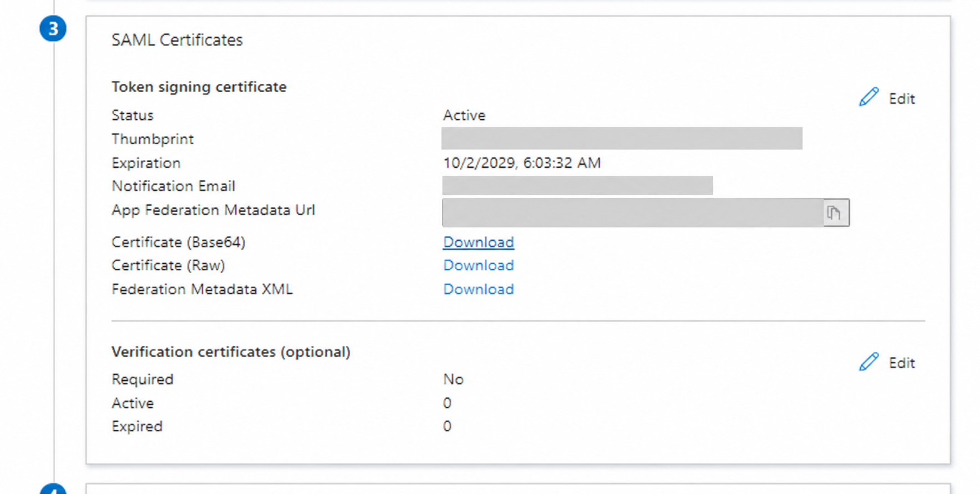980x494 pixels.
Task: Click the Edit label of Verification certificates
Action: [902, 363]
